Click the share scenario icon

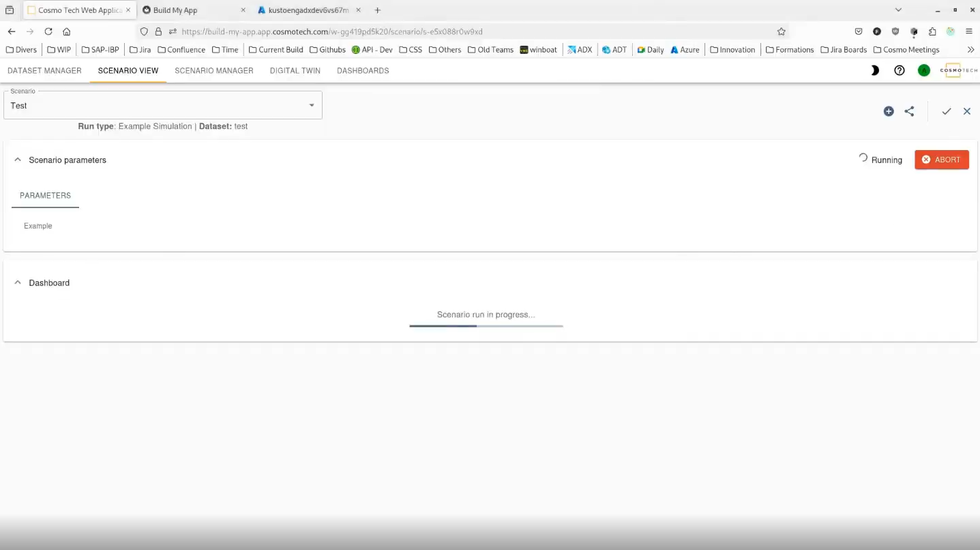click(909, 111)
